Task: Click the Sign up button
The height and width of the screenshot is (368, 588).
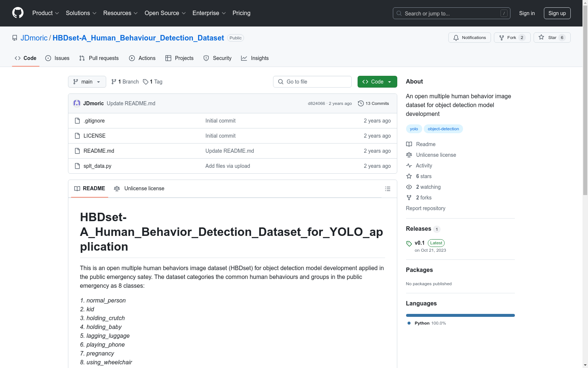Action: pyautogui.click(x=557, y=13)
